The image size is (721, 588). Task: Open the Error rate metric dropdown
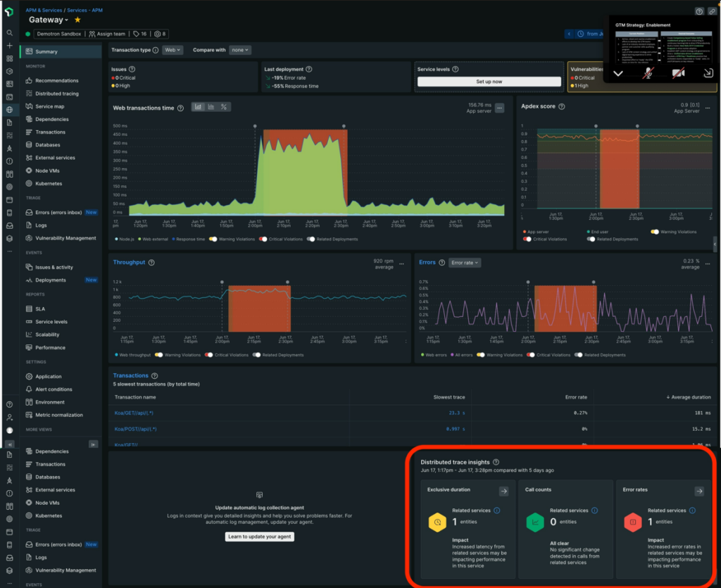point(464,262)
